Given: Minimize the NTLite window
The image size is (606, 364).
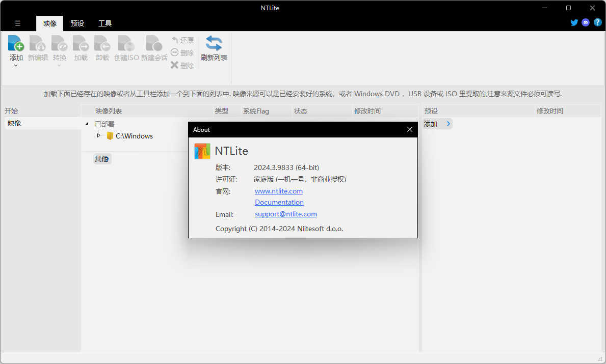Looking at the screenshot, I should pos(544,8).
